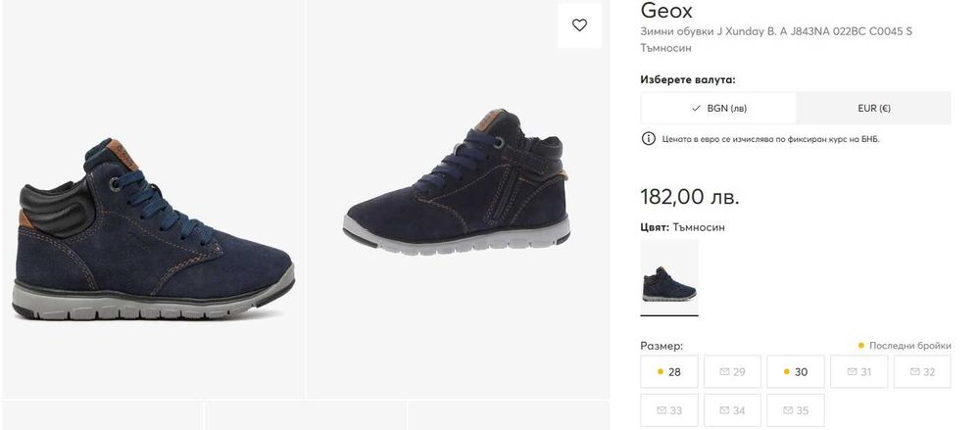The image size is (980, 430).
Task: Click the info icon beside the euro rate note
Action: (x=648, y=139)
